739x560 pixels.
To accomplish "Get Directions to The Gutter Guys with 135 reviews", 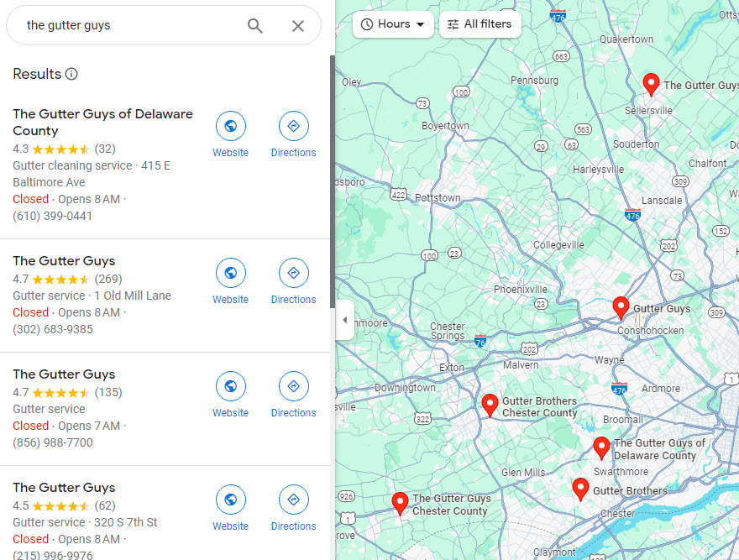I will [293, 395].
